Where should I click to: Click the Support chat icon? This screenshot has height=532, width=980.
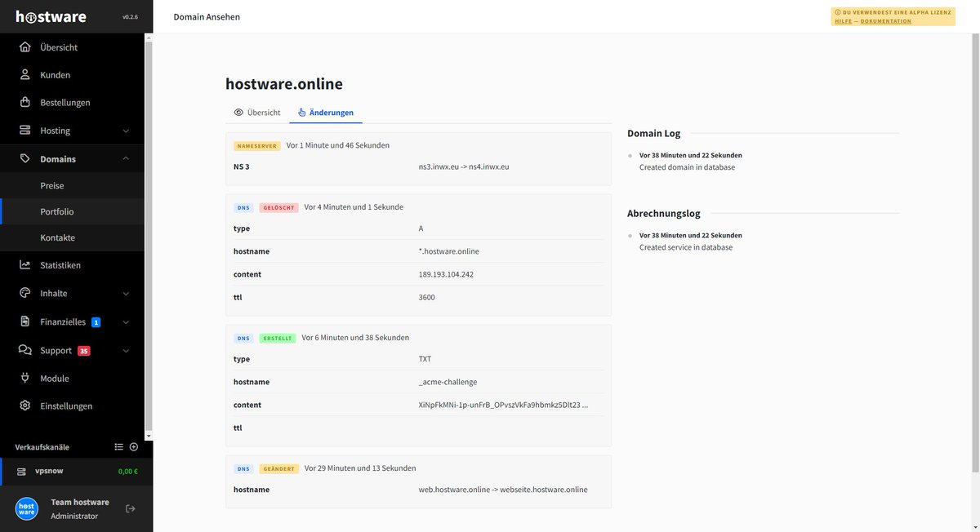click(x=25, y=350)
